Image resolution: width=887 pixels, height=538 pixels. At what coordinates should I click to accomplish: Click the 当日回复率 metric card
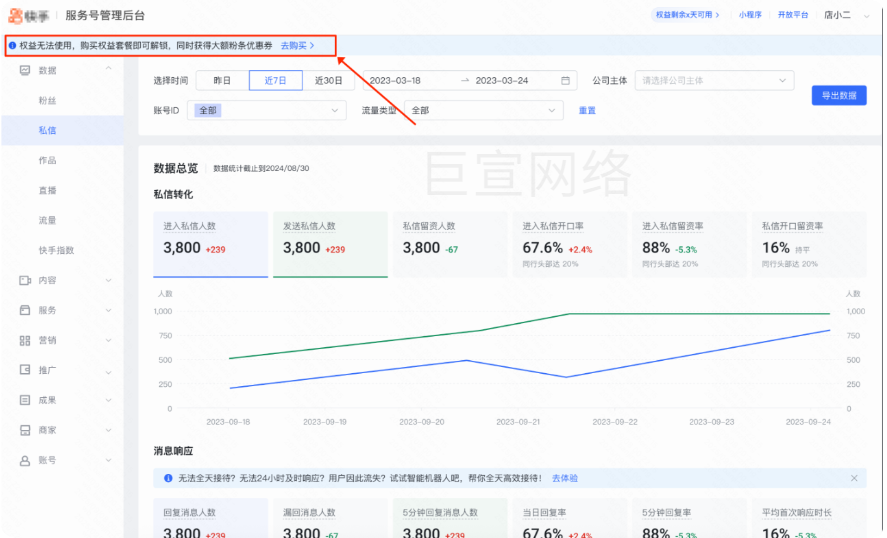(570, 519)
